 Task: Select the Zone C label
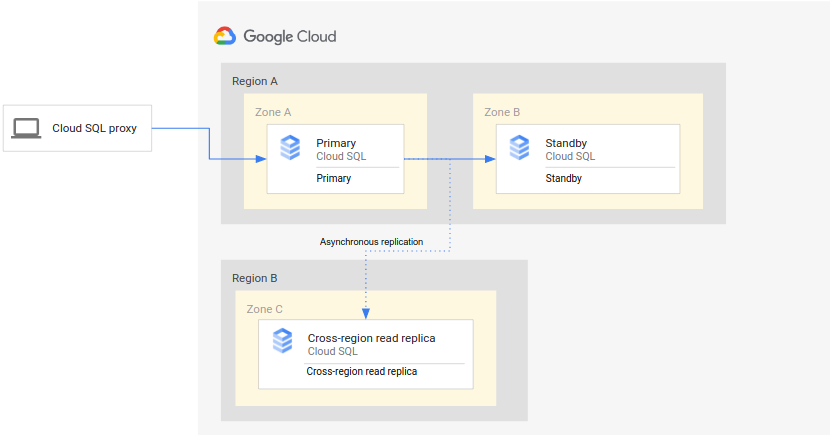[265, 309]
